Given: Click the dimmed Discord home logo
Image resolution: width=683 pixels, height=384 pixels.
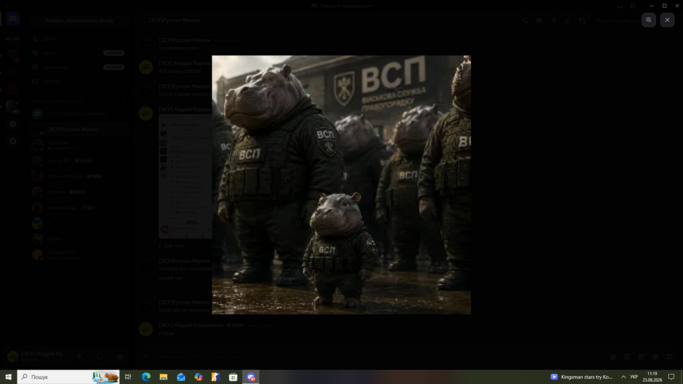Looking at the screenshot, I should pos(13,19).
